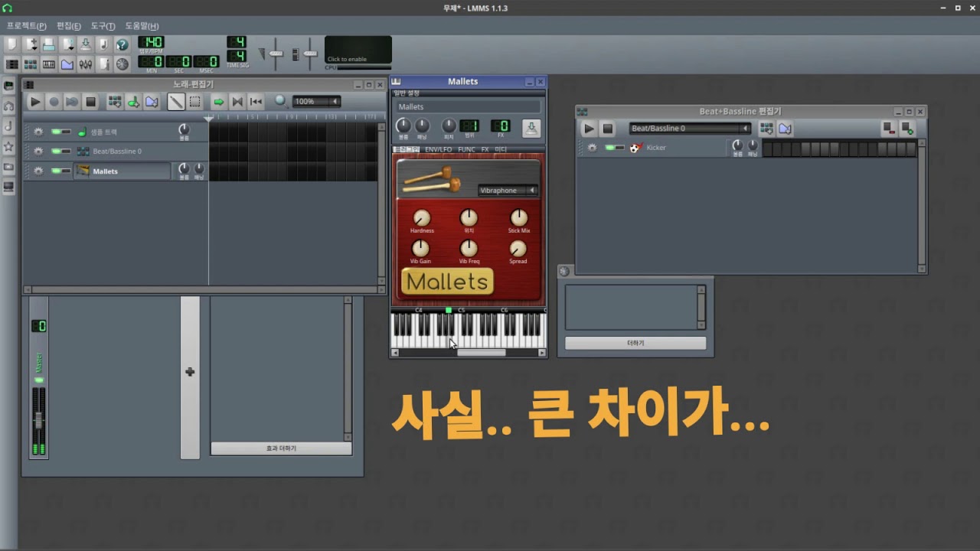The width and height of the screenshot is (980, 551).
Task: Show the Beat+Bassline Editor toolbar icon
Action: tap(31, 64)
